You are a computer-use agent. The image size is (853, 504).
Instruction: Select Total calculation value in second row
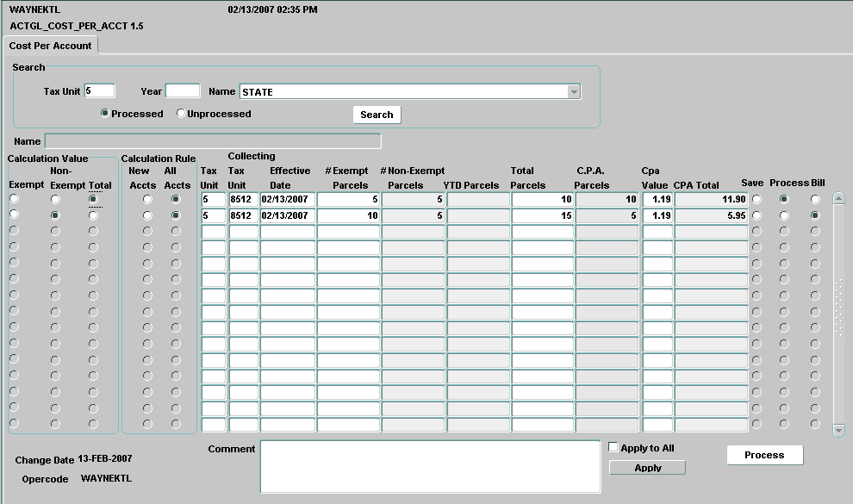point(93,215)
